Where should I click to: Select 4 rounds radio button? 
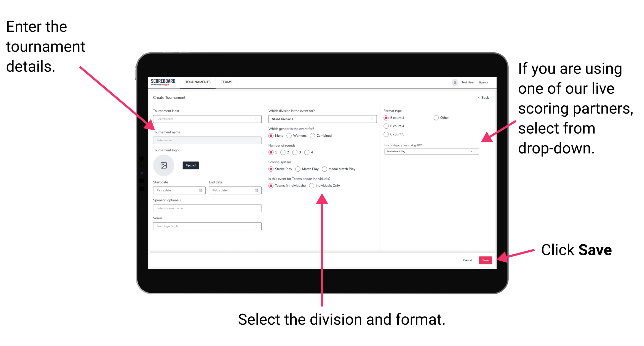312,153
